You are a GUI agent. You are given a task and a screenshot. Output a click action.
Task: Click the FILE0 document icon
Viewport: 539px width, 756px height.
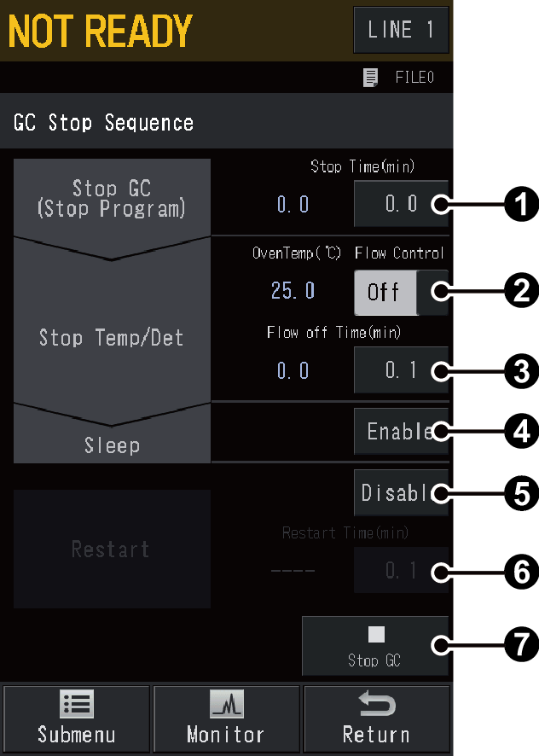(x=370, y=78)
